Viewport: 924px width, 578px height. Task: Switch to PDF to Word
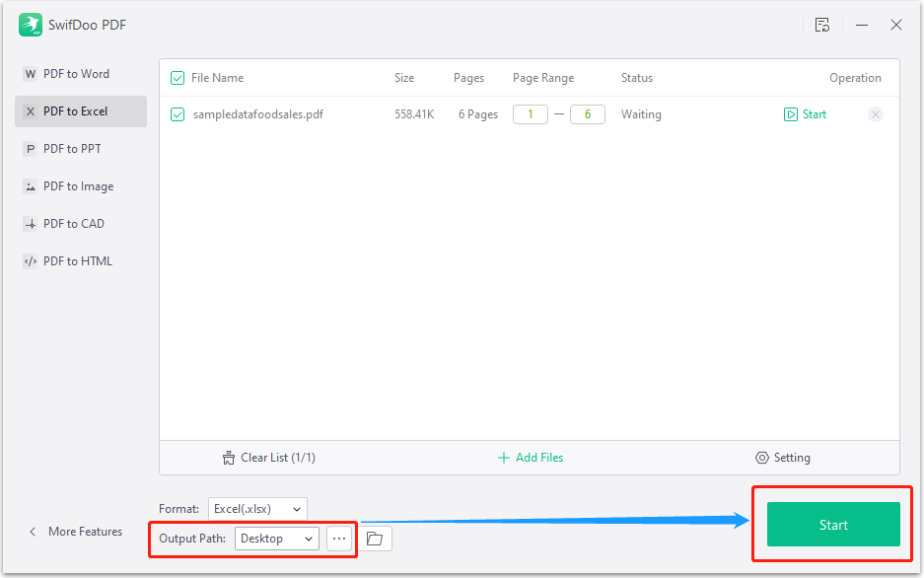(x=81, y=74)
